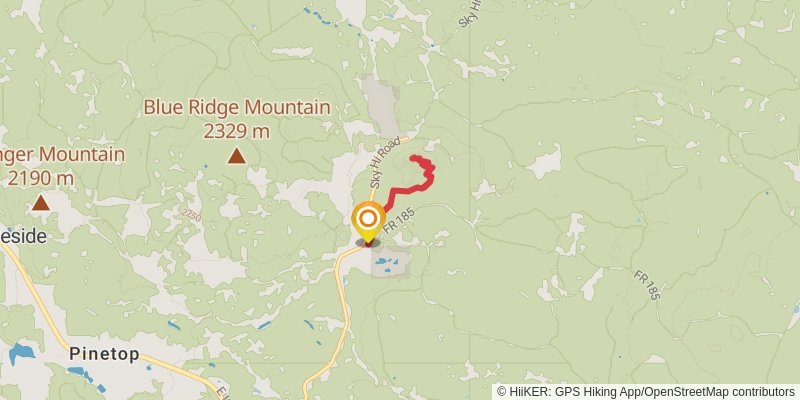Open the OpenStreetMap contributors link
Screen dimensions: 800x400
(720, 392)
